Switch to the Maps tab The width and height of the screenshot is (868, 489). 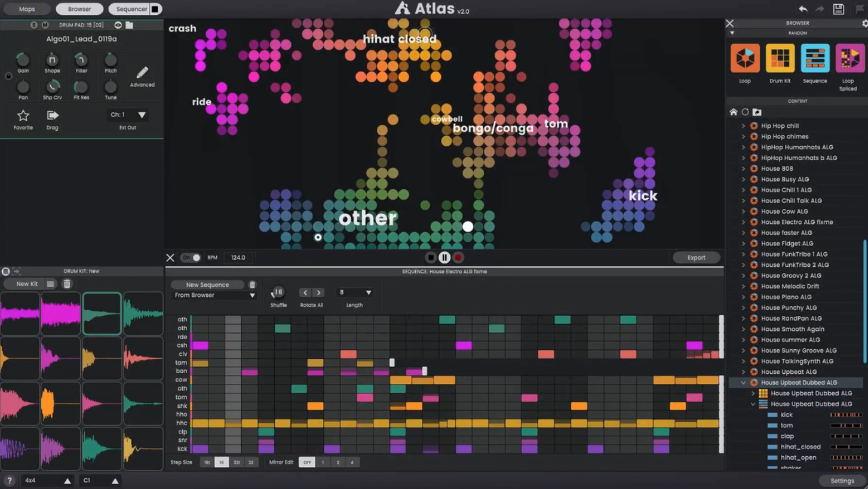pyautogui.click(x=27, y=9)
